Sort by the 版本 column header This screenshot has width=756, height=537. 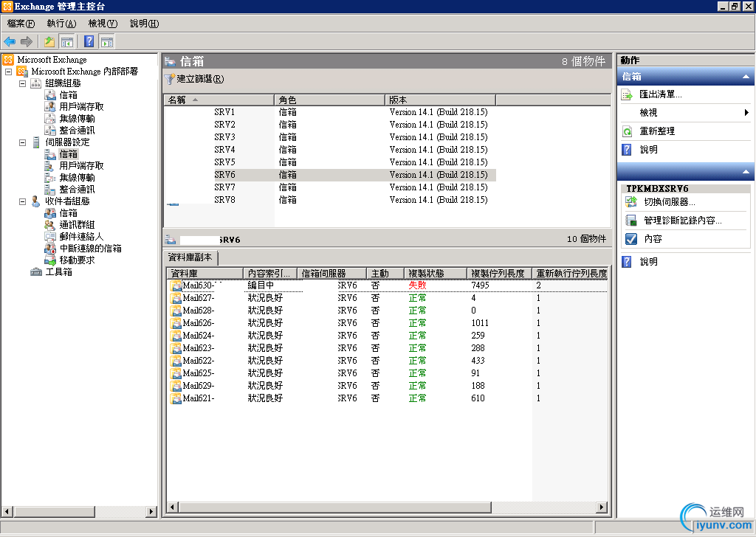[440, 100]
